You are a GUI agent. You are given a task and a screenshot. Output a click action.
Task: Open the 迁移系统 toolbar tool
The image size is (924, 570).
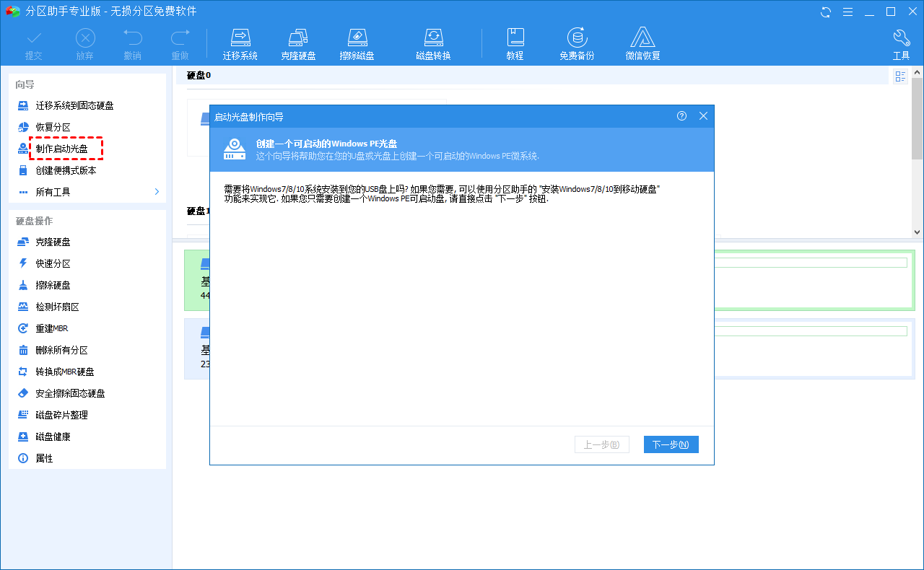240,44
